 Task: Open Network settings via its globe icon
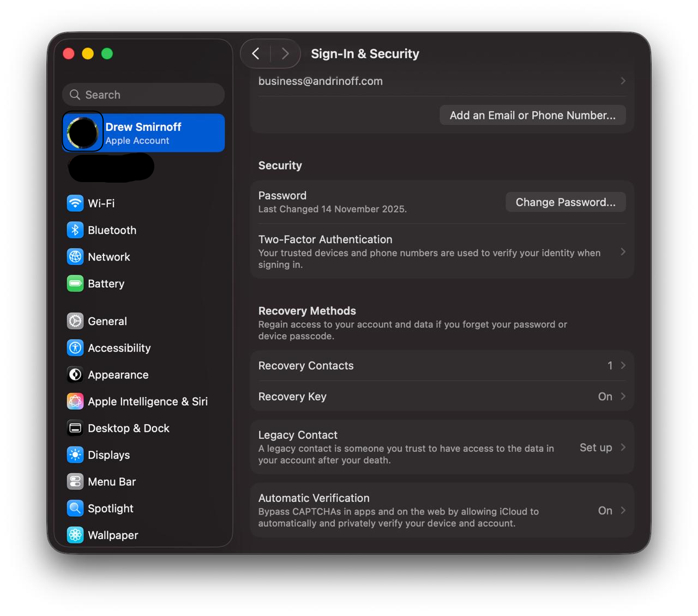point(75,256)
